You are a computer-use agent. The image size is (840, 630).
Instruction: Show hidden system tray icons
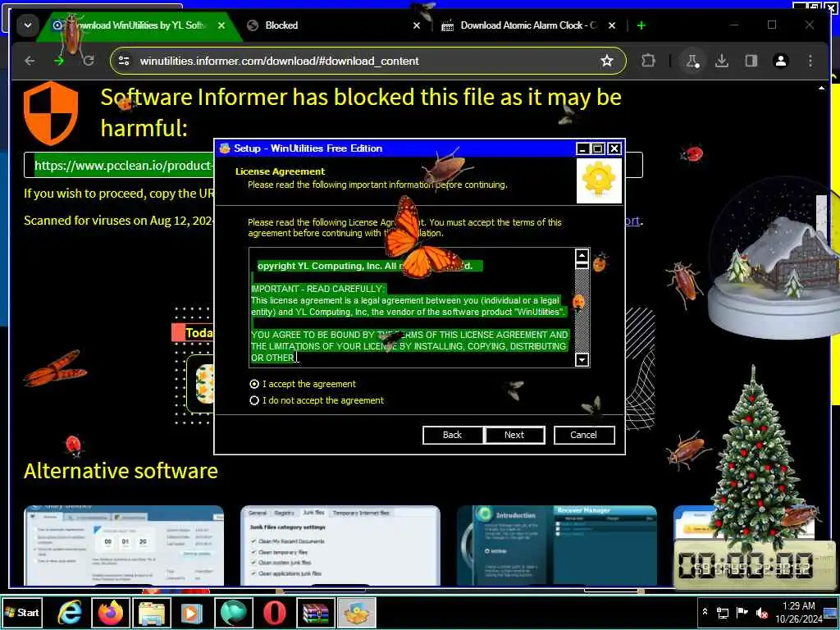705,612
